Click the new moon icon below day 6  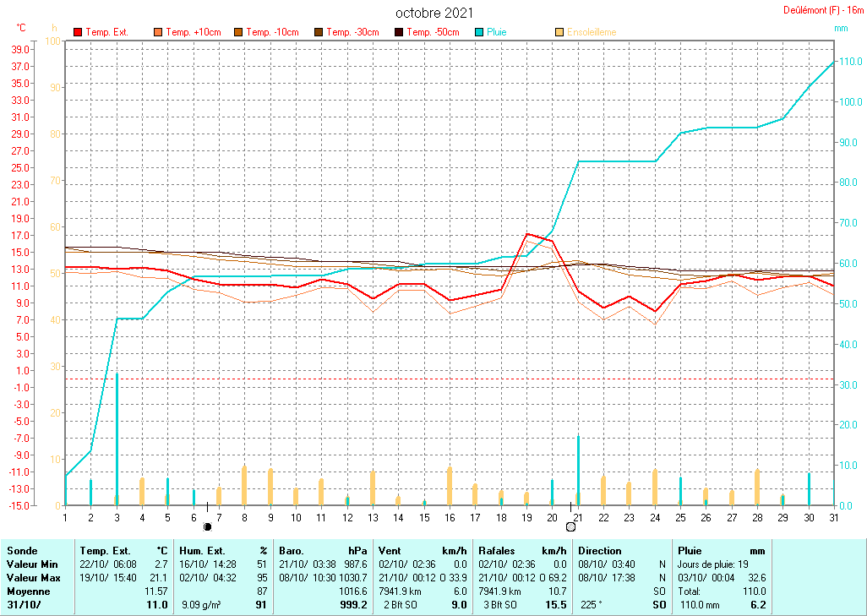click(207, 526)
